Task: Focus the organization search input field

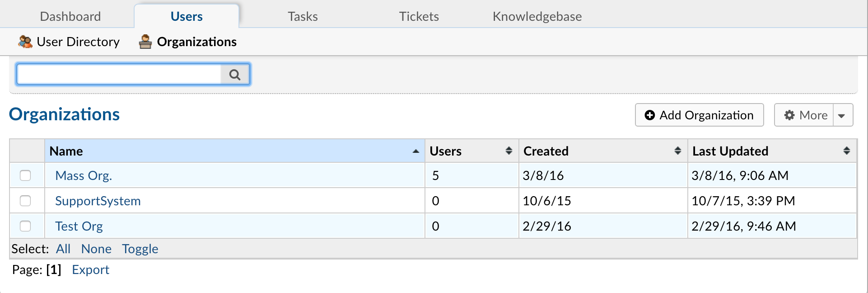Action: 119,75
